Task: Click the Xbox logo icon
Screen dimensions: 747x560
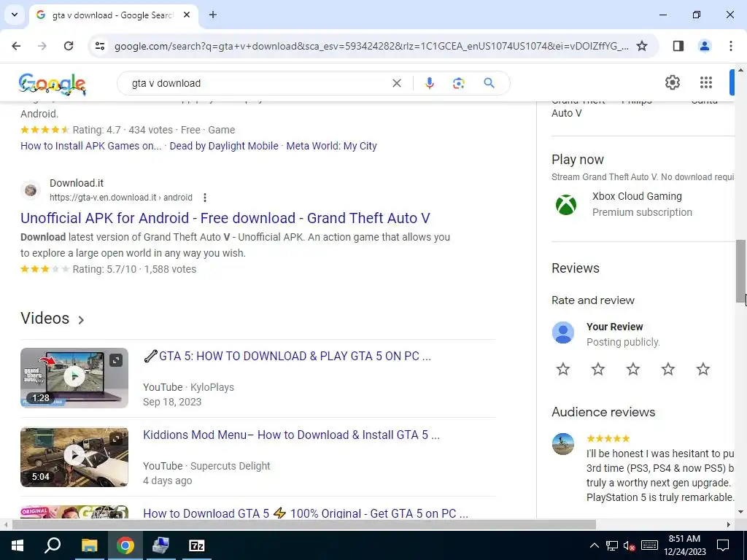Action: point(566,205)
